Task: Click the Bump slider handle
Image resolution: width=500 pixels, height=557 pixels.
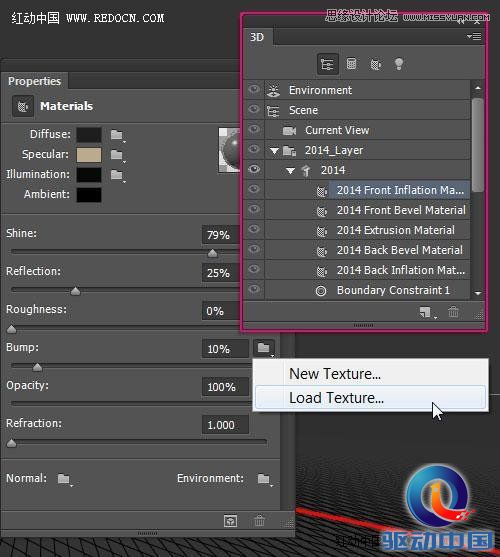Action: coord(37,367)
